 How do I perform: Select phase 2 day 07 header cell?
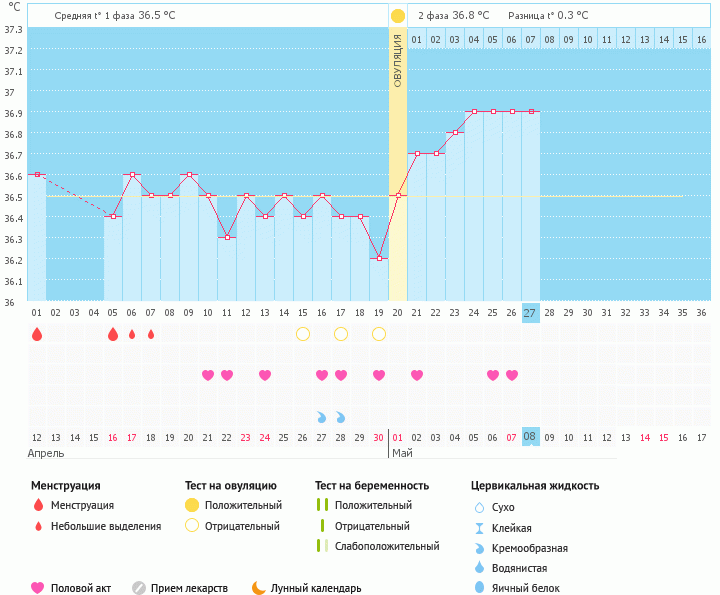[531, 40]
